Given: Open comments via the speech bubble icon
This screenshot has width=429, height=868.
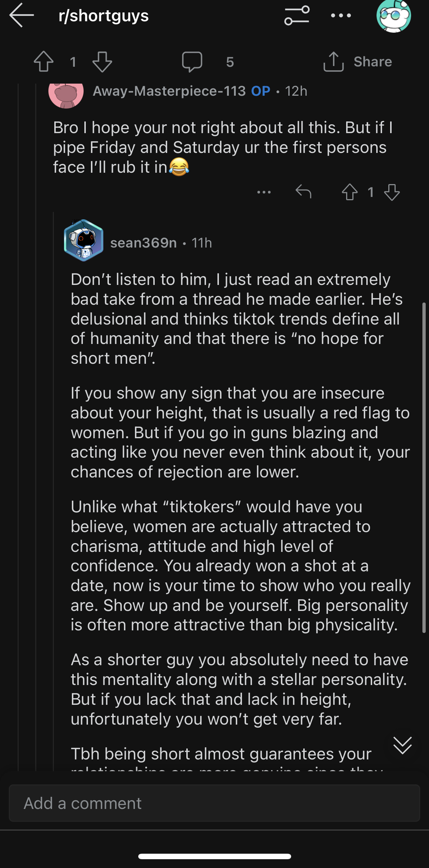Looking at the screenshot, I should [192, 61].
